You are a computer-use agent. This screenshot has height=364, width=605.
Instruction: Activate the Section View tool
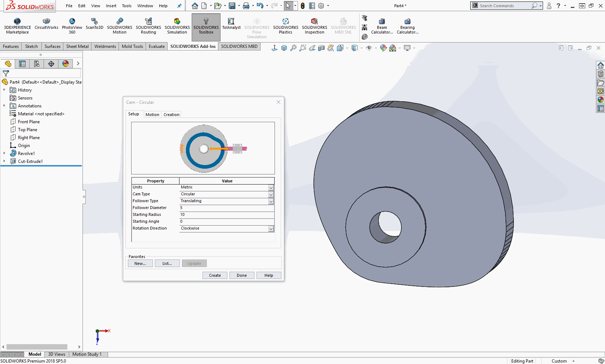tap(321, 48)
